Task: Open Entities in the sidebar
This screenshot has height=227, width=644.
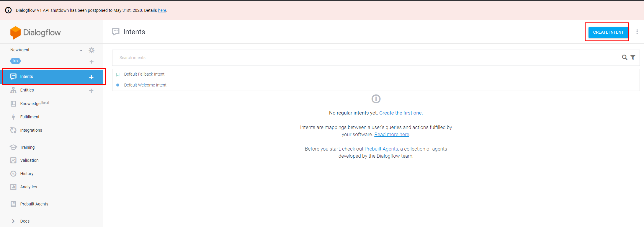Action: click(27, 90)
